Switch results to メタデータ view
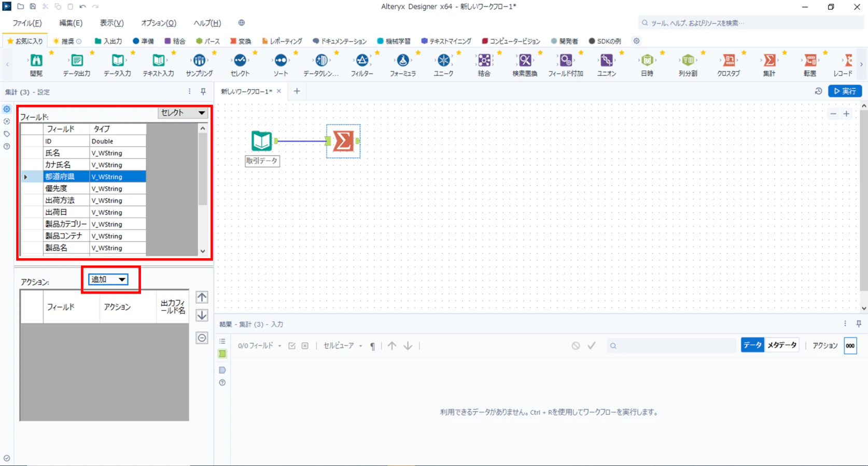 pyautogui.click(x=781, y=345)
